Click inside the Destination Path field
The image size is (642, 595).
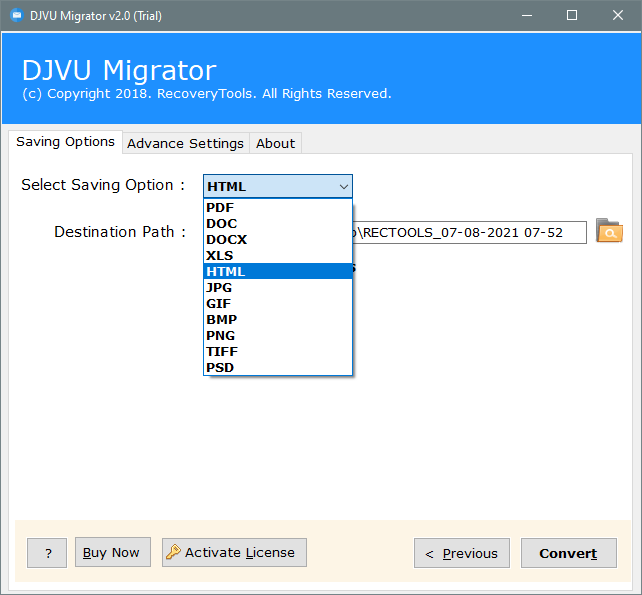[469, 233]
